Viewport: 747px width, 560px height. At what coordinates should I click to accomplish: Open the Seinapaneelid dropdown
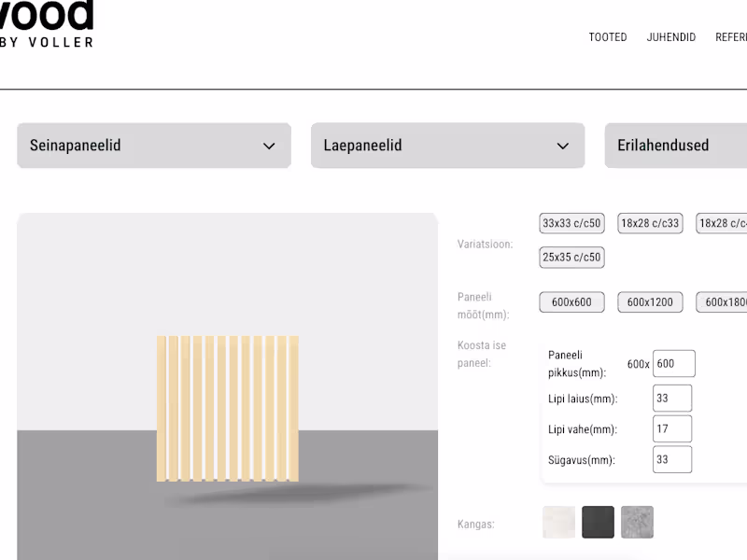click(x=153, y=146)
